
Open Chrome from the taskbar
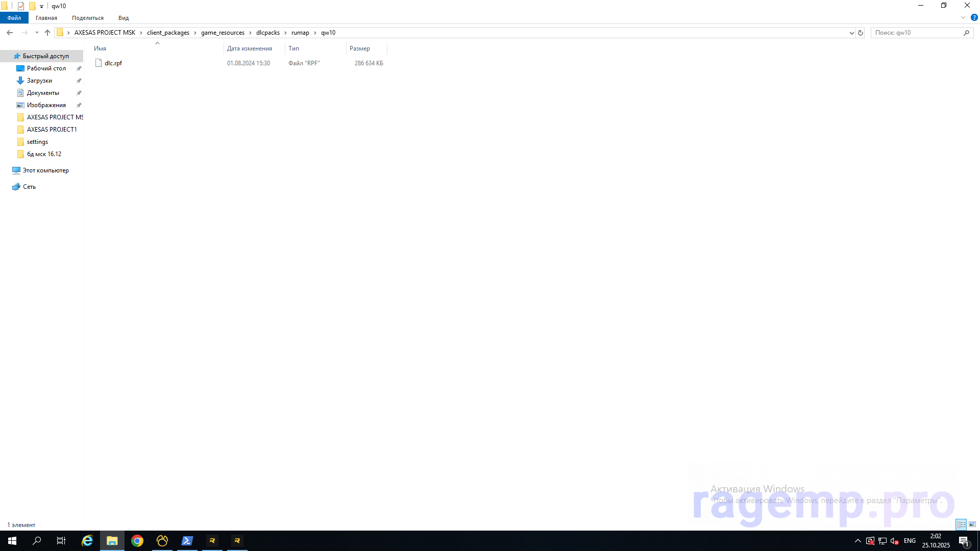coord(137,541)
